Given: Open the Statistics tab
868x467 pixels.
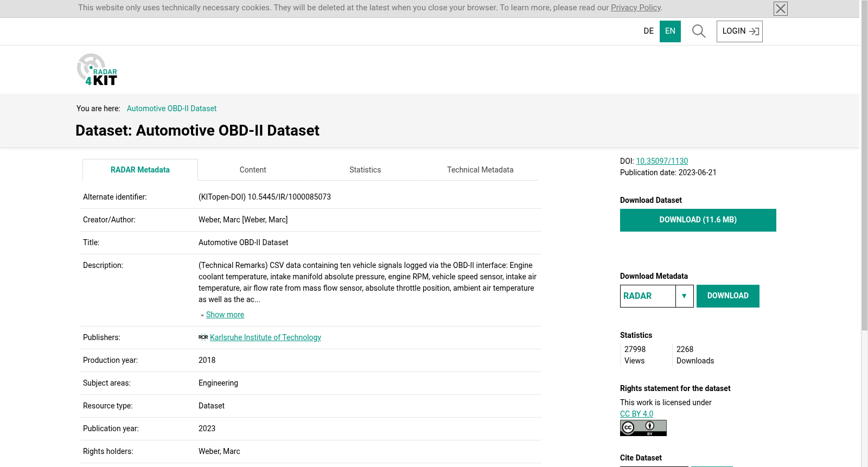Looking at the screenshot, I should point(365,170).
